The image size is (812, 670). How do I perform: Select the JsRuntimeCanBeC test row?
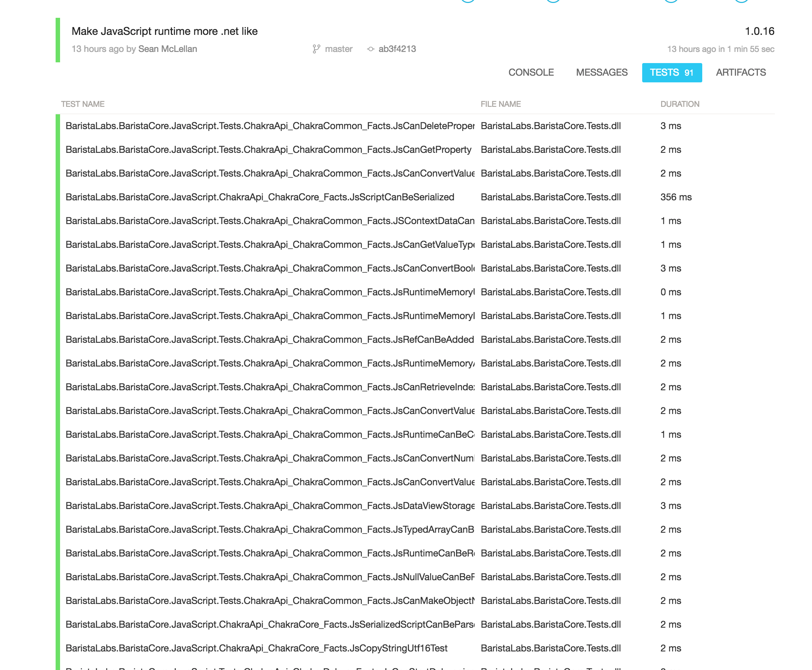[x=415, y=434]
